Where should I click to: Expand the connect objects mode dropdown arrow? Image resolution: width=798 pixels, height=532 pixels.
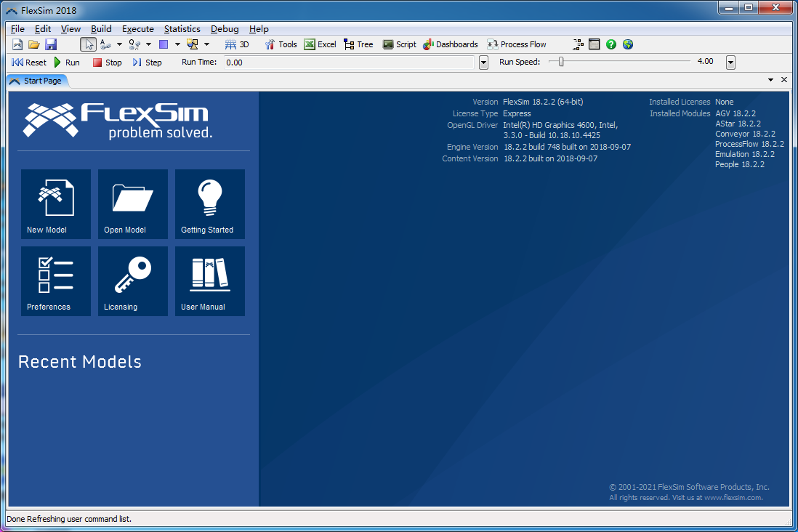pyautogui.click(x=119, y=44)
